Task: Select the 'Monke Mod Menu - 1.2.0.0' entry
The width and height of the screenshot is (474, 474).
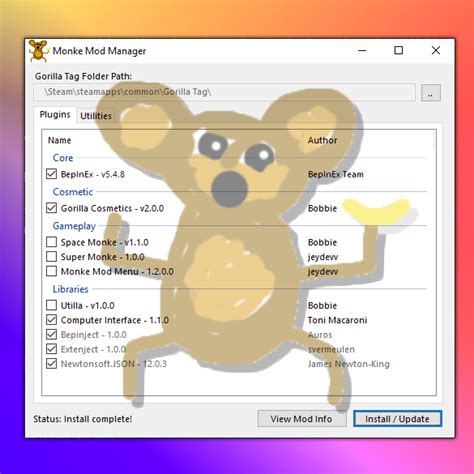Action: coord(117,272)
